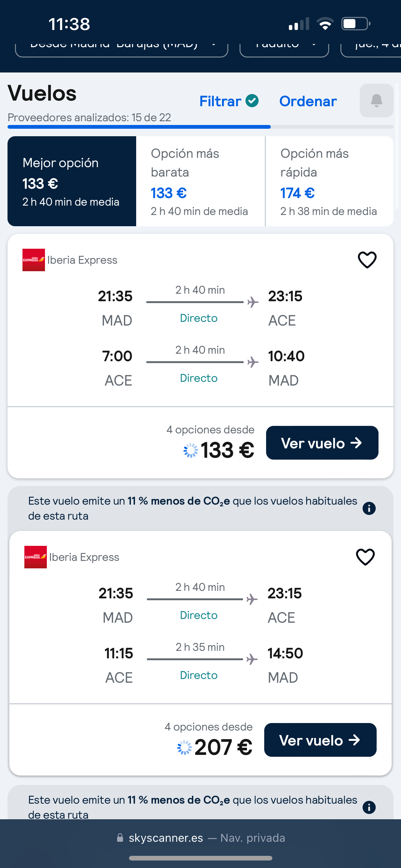Tap the green Filtrar checkmark badge
Image resolution: width=401 pixels, height=868 pixels.
tap(252, 100)
